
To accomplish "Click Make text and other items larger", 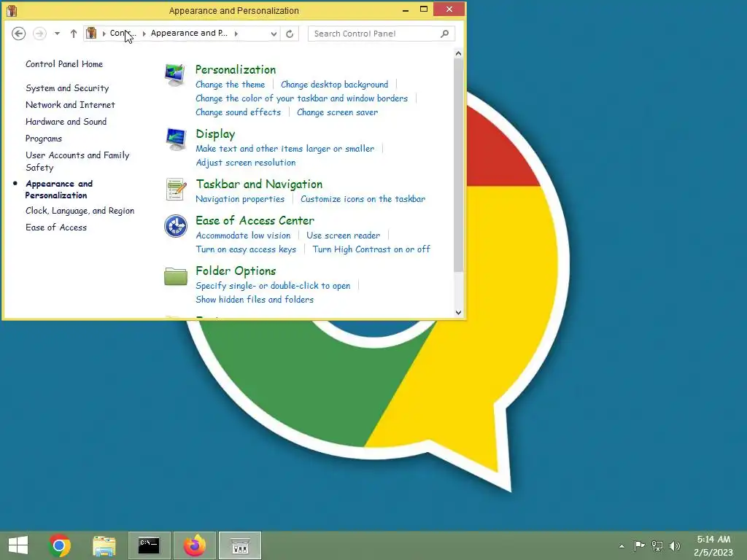I will [285, 149].
